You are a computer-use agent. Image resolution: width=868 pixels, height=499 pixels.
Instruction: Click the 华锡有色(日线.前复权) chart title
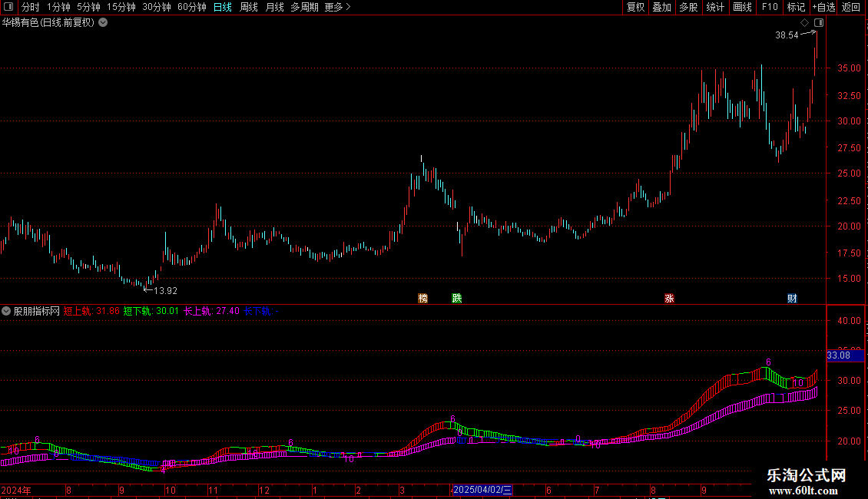[48, 23]
